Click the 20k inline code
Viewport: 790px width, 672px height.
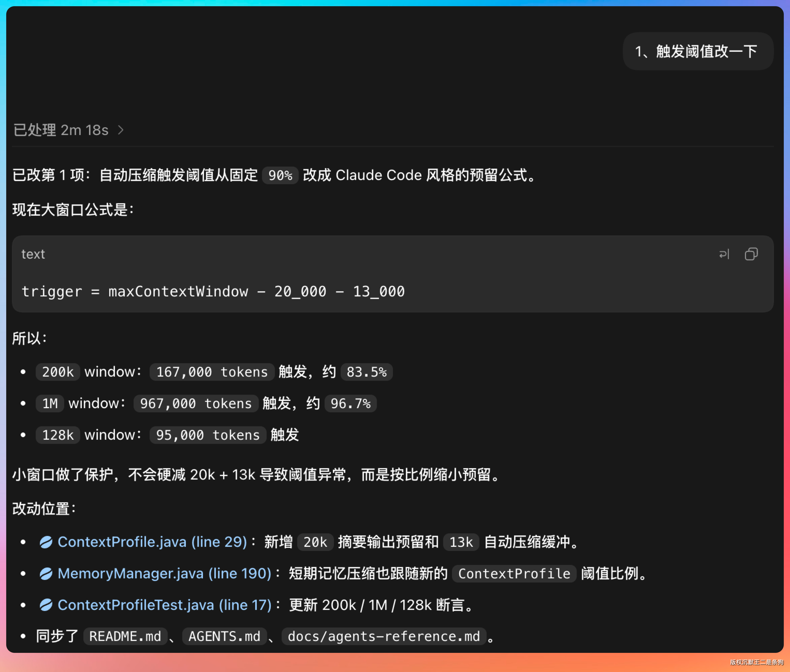[x=315, y=542]
